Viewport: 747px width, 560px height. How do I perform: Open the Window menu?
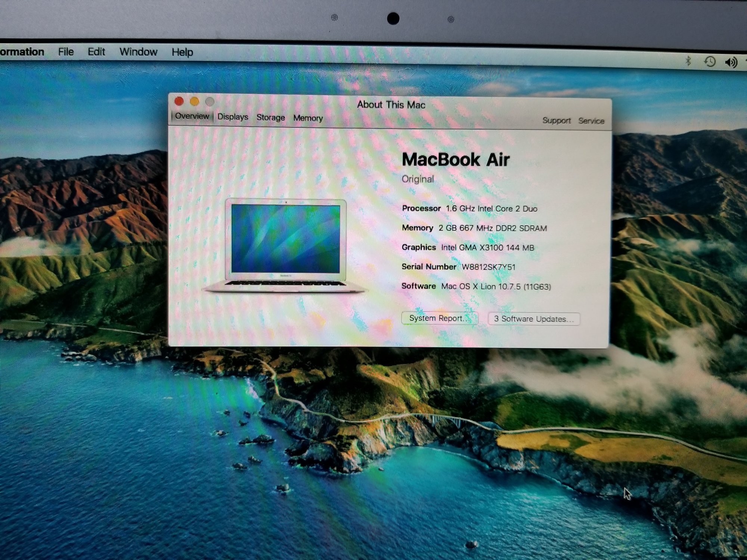[x=138, y=52]
